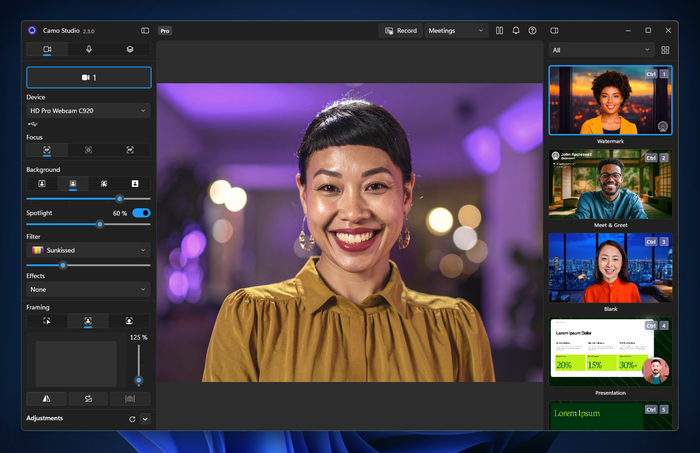Open the Meetings mode dropdown
The width and height of the screenshot is (700, 453).
(x=456, y=30)
